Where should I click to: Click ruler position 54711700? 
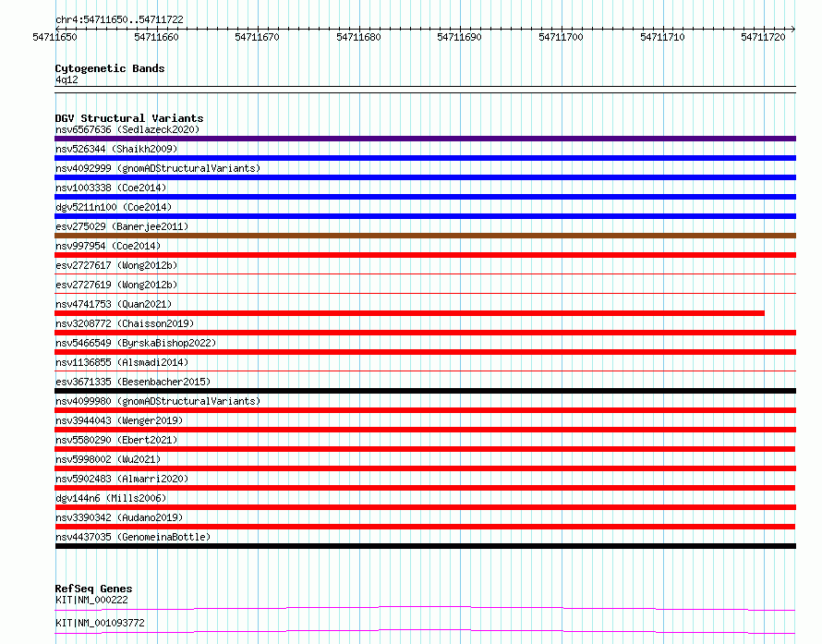[x=561, y=37]
